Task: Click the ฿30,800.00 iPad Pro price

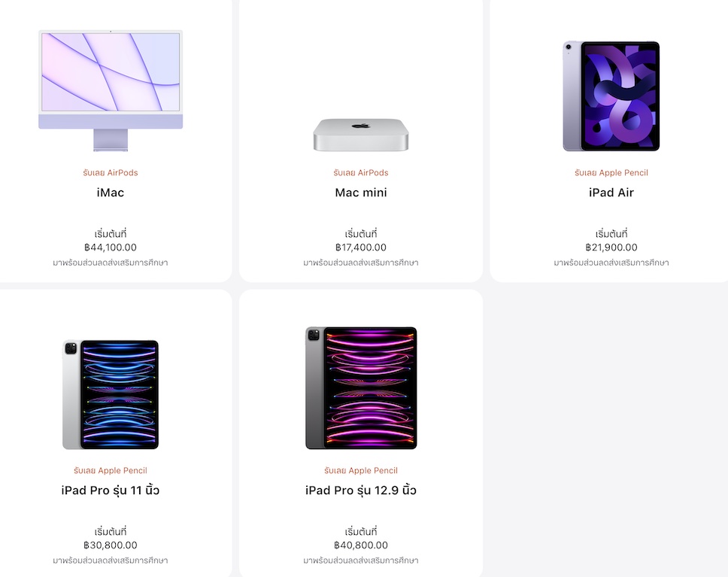Action: pyautogui.click(x=111, y=545)
